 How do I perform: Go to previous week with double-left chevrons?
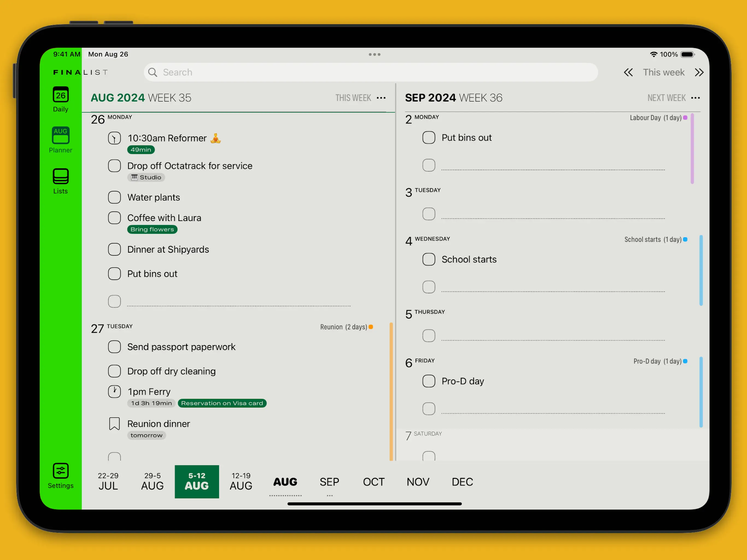(x=628, y=72)
